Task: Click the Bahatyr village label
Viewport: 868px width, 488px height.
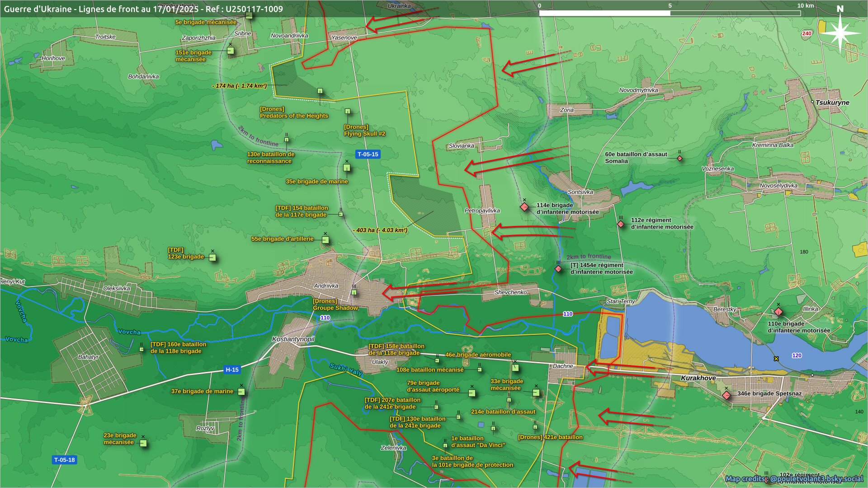Action: click(x=88, y=357)
